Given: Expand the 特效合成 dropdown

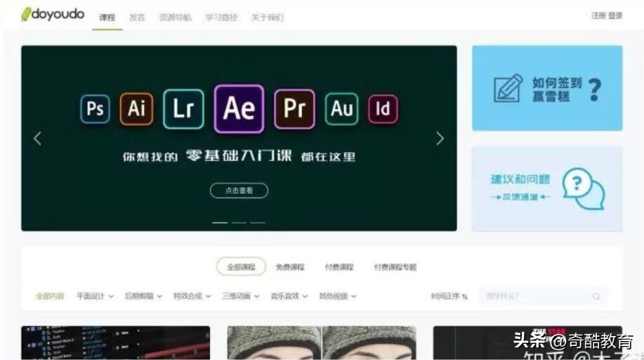Looking at the screenshot, I should [192, 296].
